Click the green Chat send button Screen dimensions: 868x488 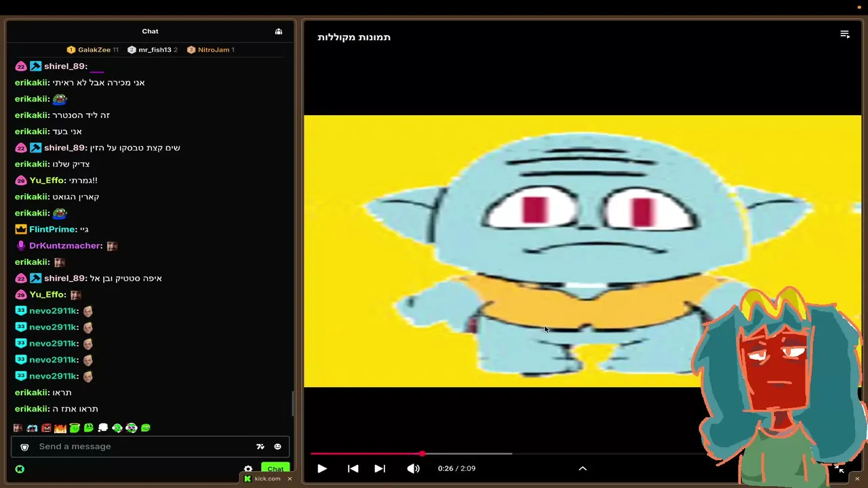tap(275, 468)
